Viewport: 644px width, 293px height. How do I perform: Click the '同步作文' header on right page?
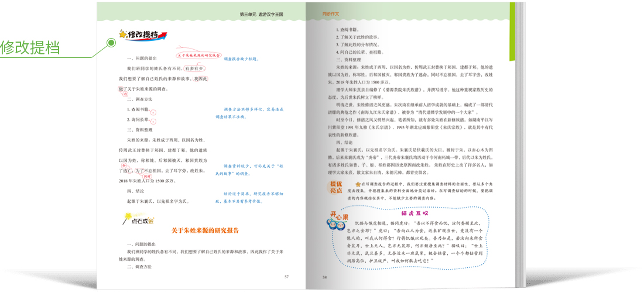[x=331, y=14]
